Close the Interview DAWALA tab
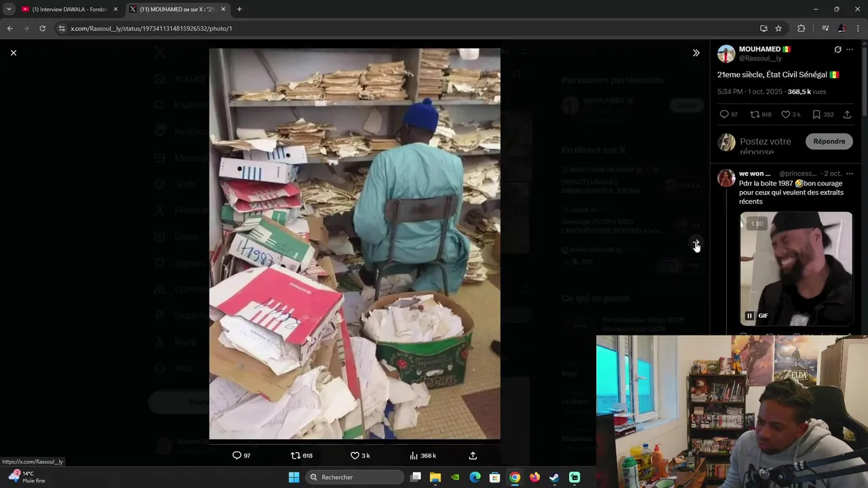The height and width of the screenshot is (488, 868). (115, 9)
